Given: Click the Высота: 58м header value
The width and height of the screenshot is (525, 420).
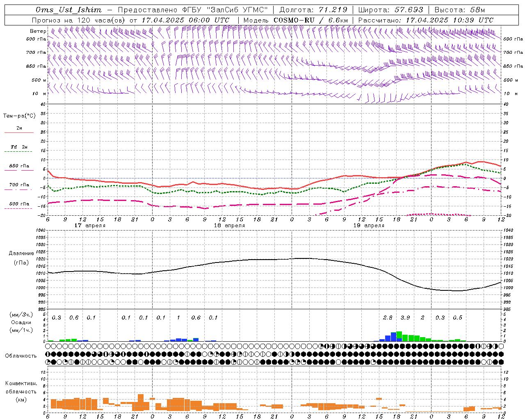Looking at the screenshot, I should (x=459, y=10).
